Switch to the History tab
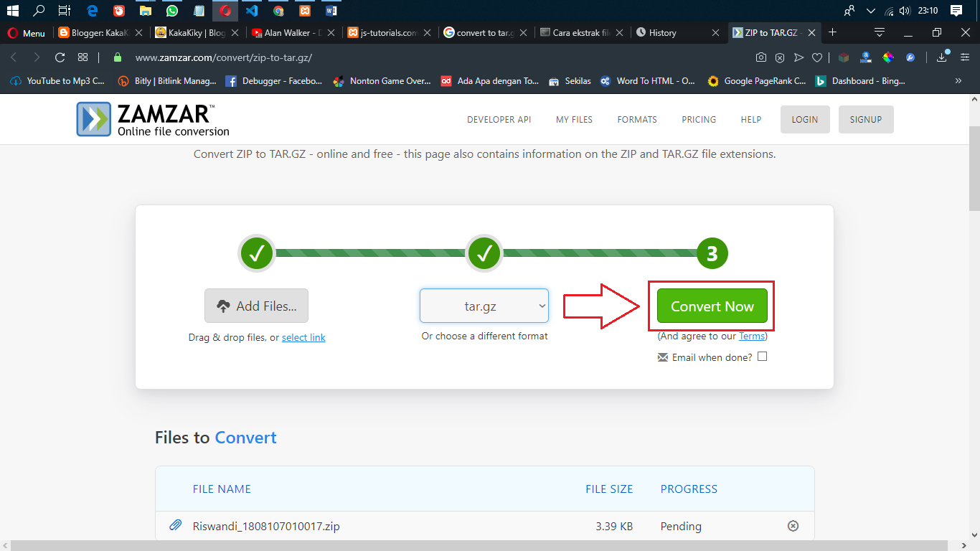Viewport: 980px width, 551px height. click(x=679, y=32)
